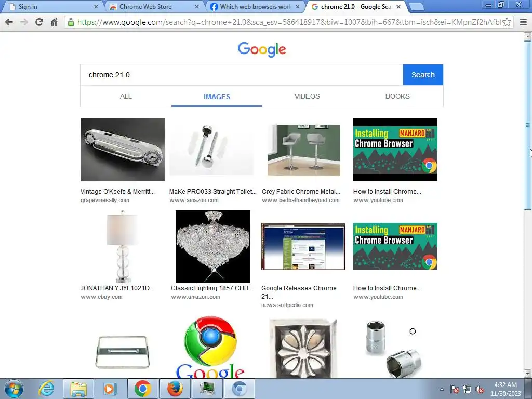Close the Chrome Web Store tab
The height and width of the screenshot is (399, 532).
click(197, 7)
